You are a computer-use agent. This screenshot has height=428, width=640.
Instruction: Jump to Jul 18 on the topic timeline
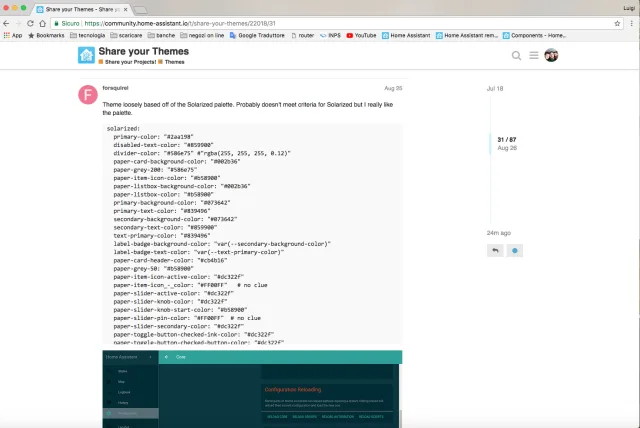tap(495, 89)
